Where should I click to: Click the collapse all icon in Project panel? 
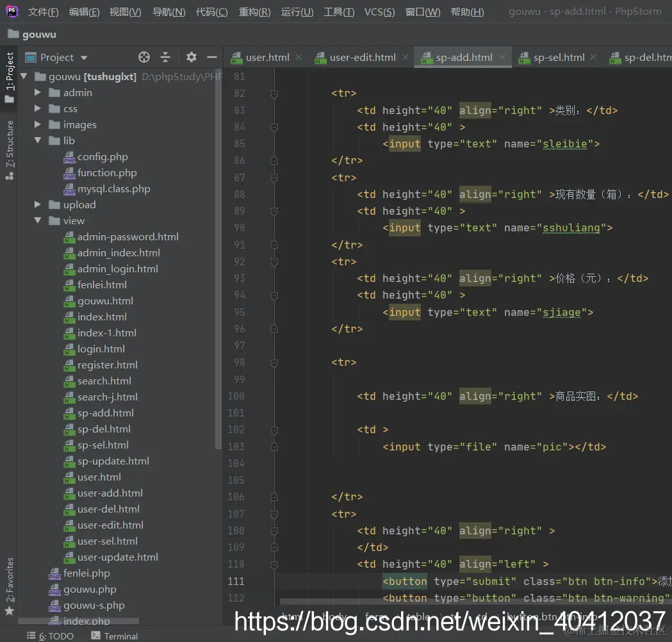pyautogui.click(x=165, y=57)
